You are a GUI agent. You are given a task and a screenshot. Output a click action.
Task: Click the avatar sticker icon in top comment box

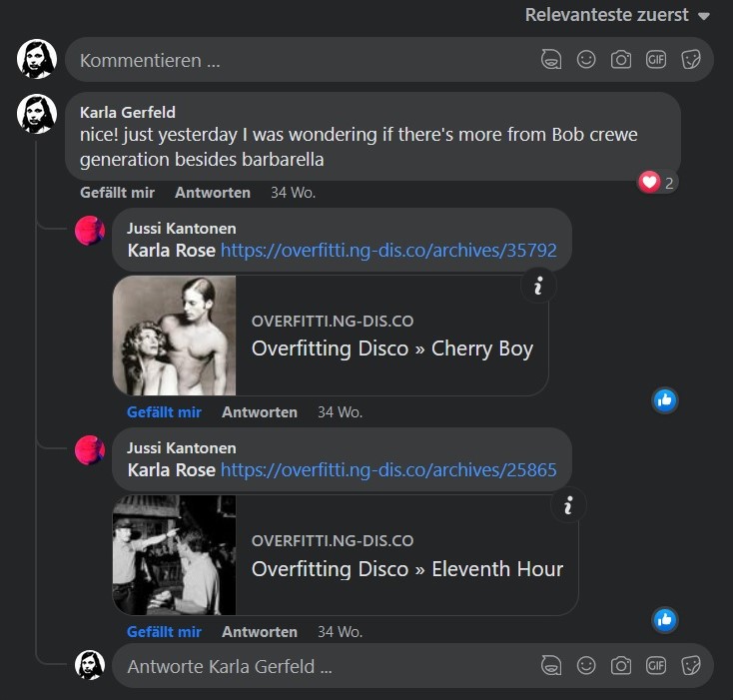pyautogui.click(x=551, y=60)
